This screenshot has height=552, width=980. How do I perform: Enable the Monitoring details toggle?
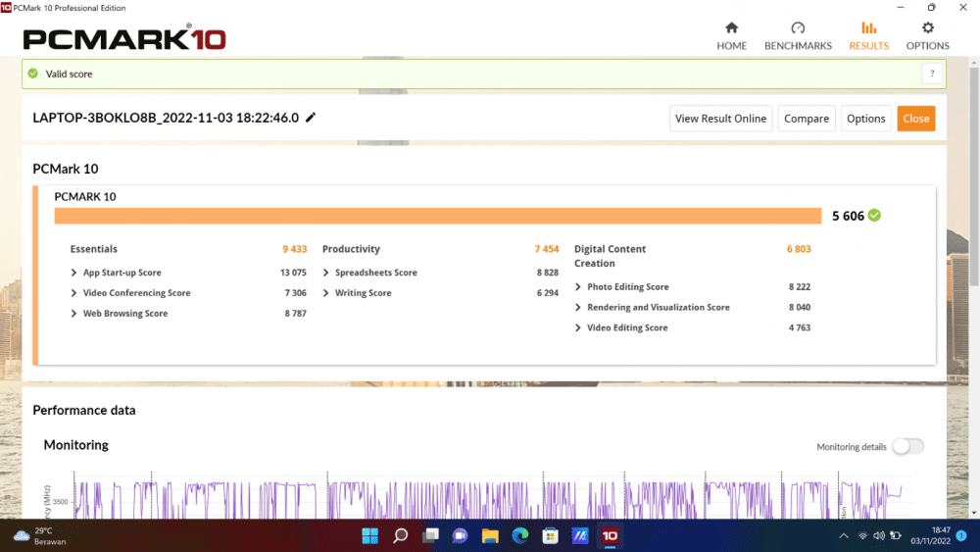pyautogui.click(x=906, y=447)
